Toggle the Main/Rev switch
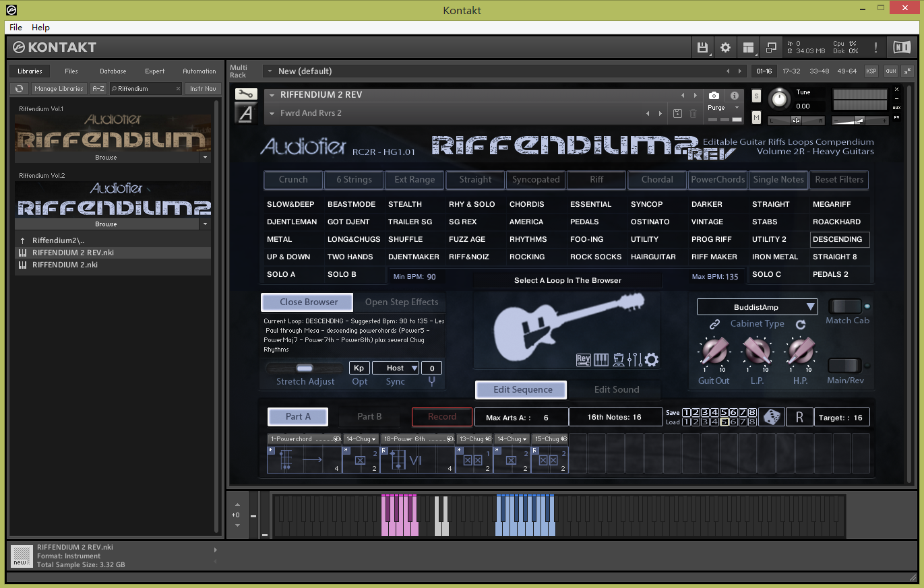Image resolution: width=924 pixels, height=588 pixels. (845, 366)
